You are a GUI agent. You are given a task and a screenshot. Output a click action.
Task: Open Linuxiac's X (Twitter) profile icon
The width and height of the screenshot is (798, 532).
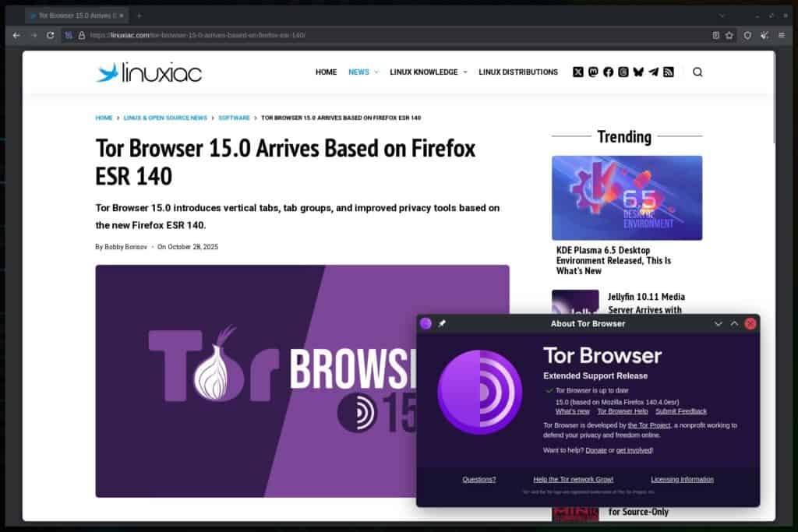click(577, 72)
